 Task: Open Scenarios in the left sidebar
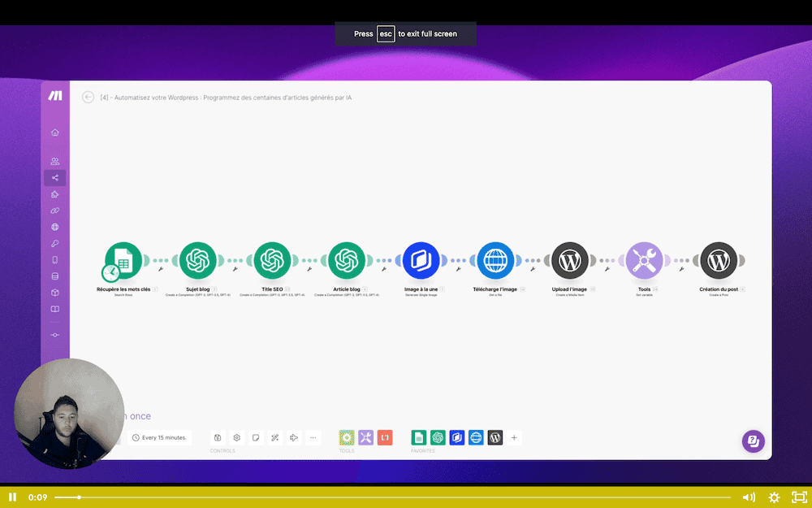coord(55,178)
